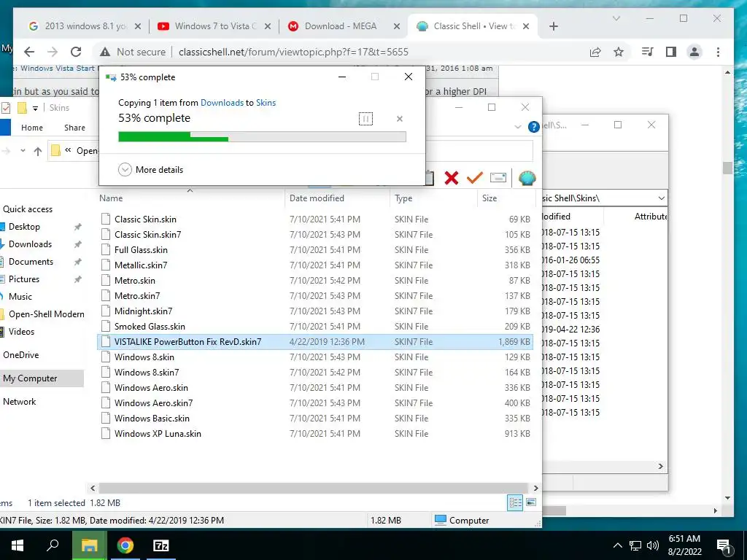Select Full Glass.skin file
Image resolution: width=747 pixels, height=560 pixels.
(315, 249)
